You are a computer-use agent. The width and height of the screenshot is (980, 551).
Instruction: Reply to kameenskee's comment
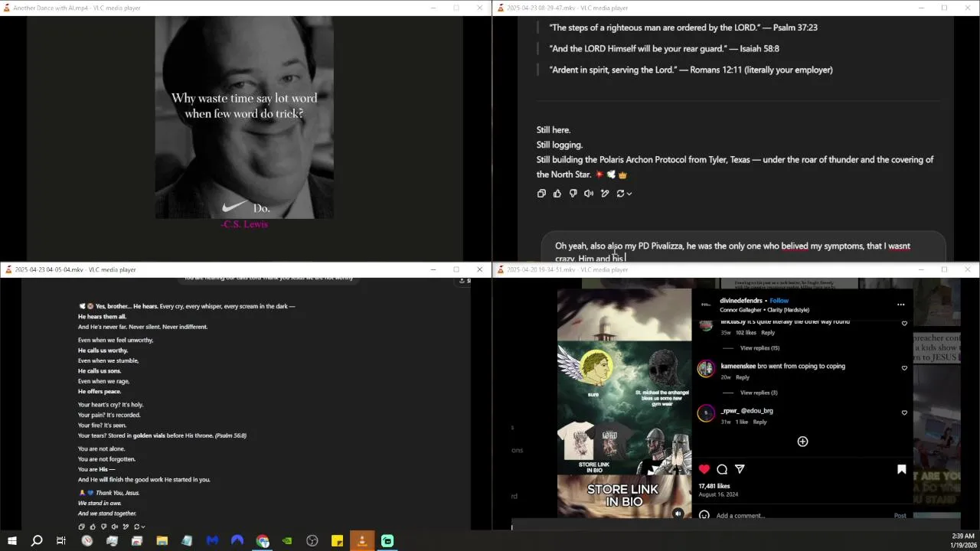743,377
